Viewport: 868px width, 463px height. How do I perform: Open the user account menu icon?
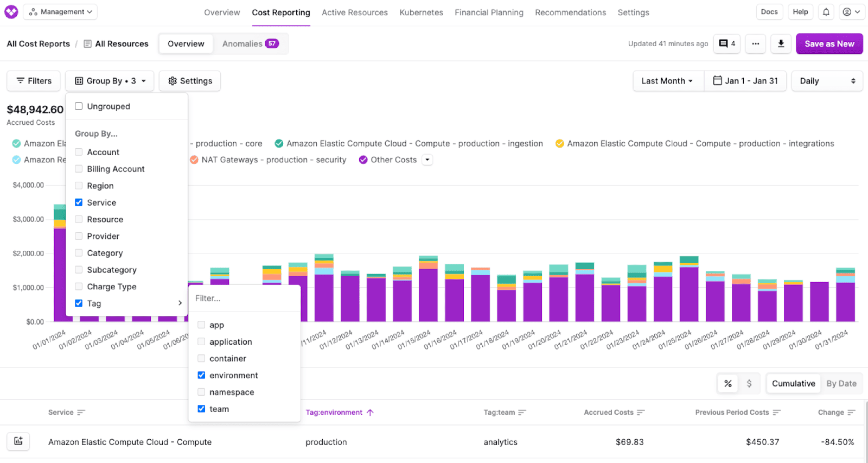click(x=851, y=12)
